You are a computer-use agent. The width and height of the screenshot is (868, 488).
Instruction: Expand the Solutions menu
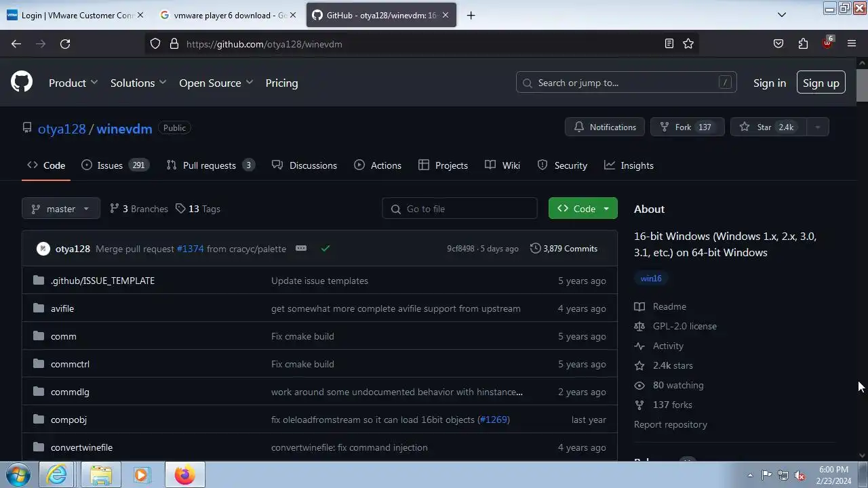pos(138,83)
